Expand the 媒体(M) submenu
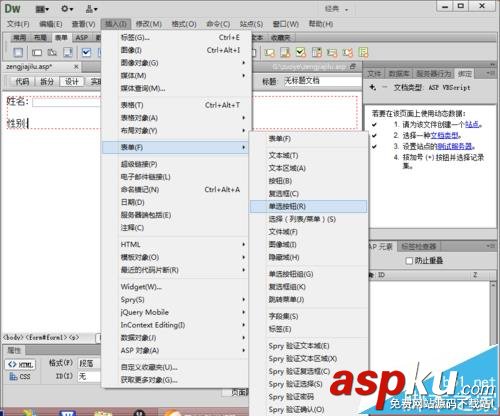The image size is (500, 416). (x=176, y=76)
